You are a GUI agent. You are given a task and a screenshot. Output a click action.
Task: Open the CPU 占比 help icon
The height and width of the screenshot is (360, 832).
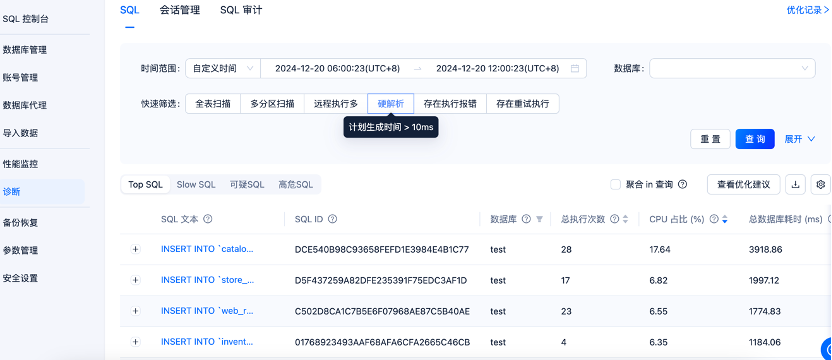(x=714, y=219)
